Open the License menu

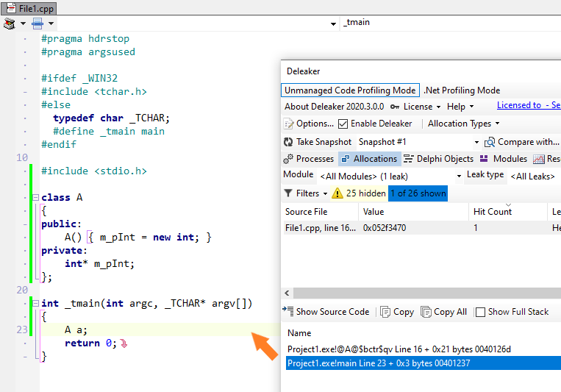[421, 107]
